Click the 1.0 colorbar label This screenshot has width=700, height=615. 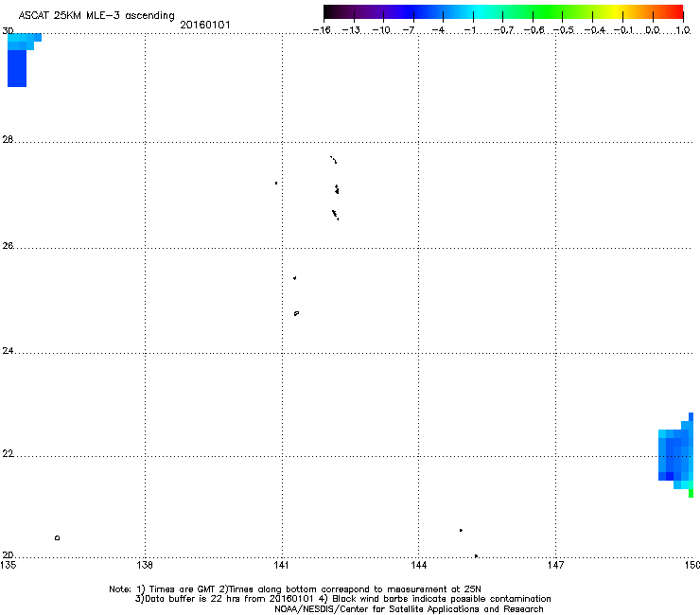click(683, 30)
